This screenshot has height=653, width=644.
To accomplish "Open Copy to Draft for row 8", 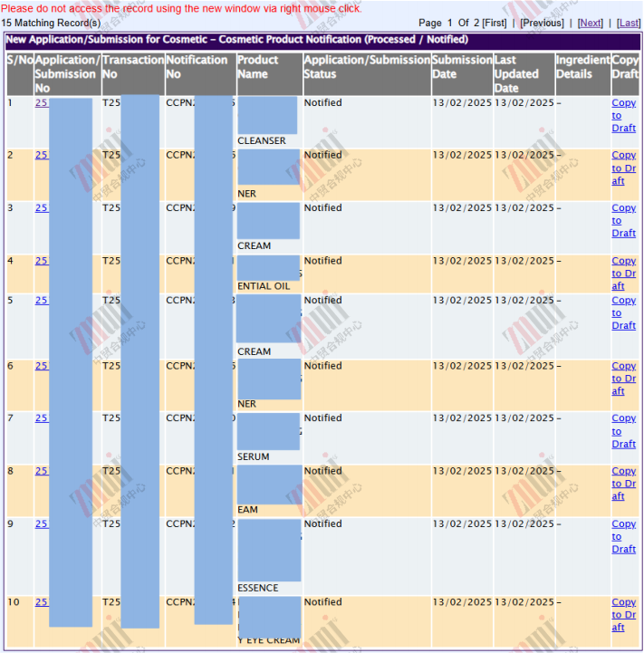I will pyautogui.click(x=623, y=484).
